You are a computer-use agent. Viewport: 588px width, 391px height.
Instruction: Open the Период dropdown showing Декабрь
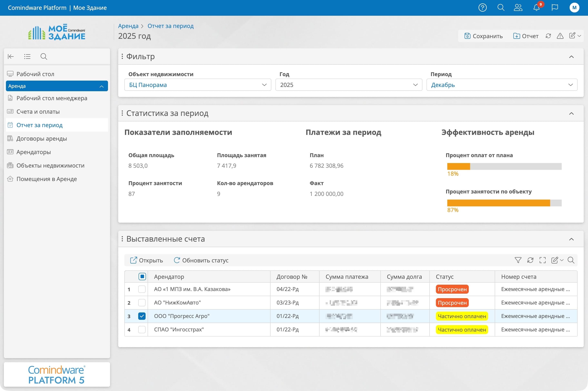click(x=502, y=85)
